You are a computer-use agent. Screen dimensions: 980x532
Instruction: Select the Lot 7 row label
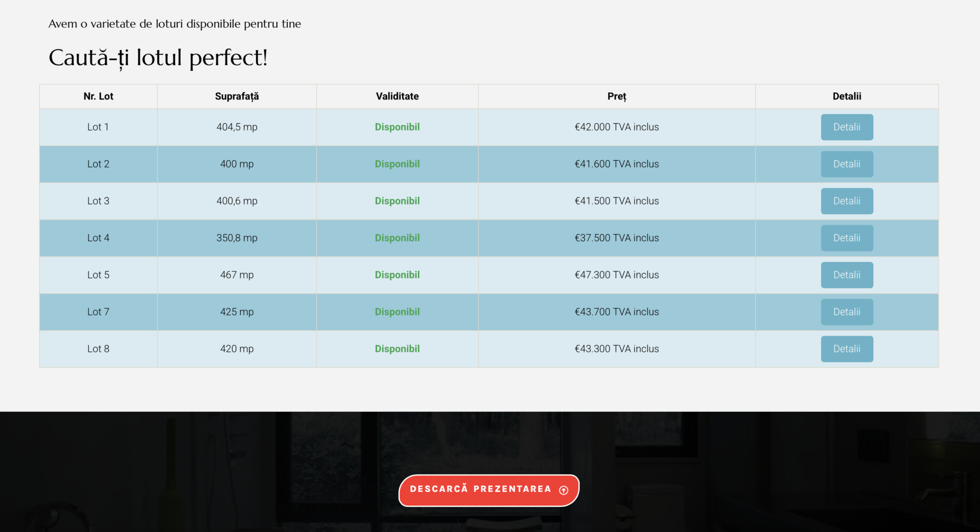coord(98,312)
